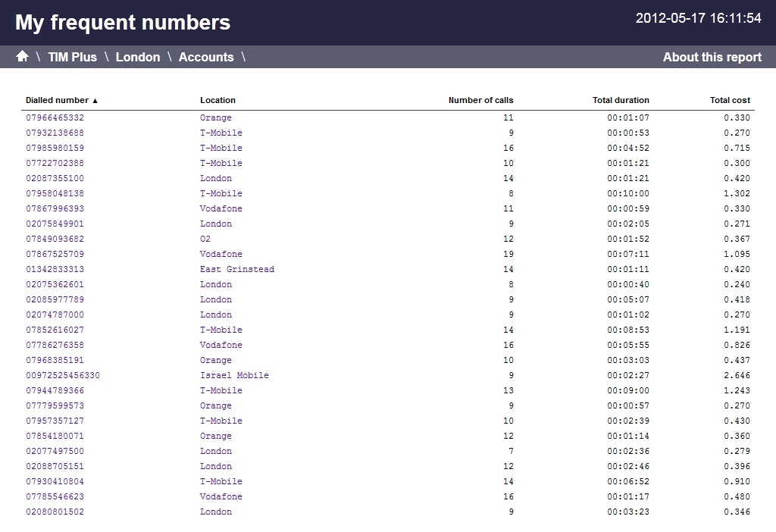The width and height of the screenshot is (776, 532).
Task: Go to Accounts breadcrumb level
Action: 206,57
